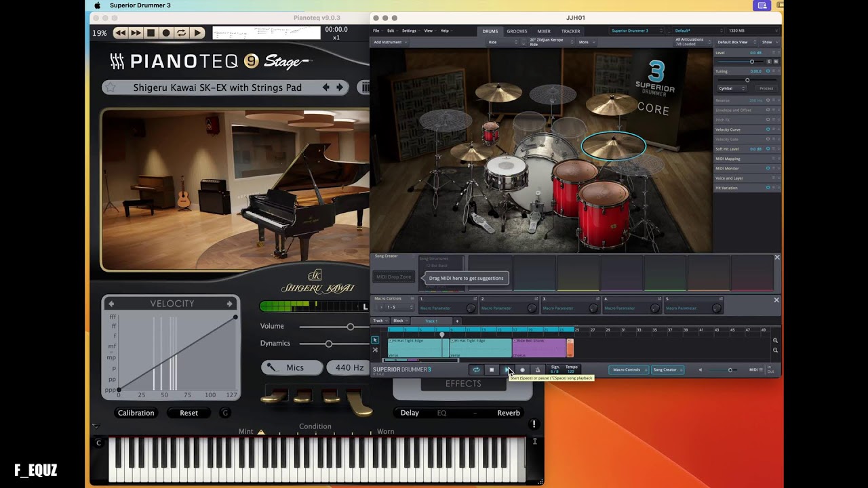Viewport: 868px width, 488px height.
Task: Toggle the Velocity Curve power button
Action: [x=768, y=129]
